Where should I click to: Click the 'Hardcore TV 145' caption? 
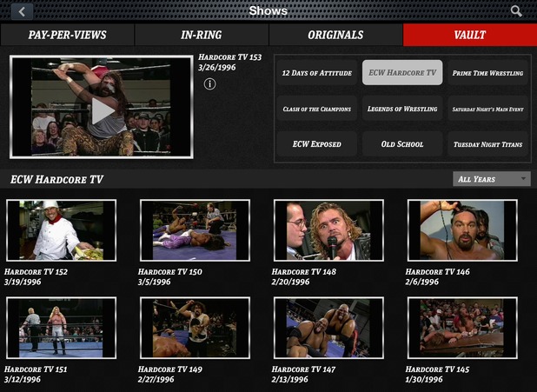pos(437,369)
